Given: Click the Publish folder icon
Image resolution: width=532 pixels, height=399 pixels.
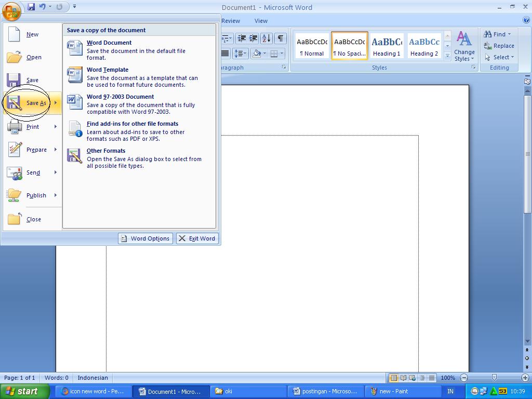Looking at the screenshot, I should click(x=15, y=195).
